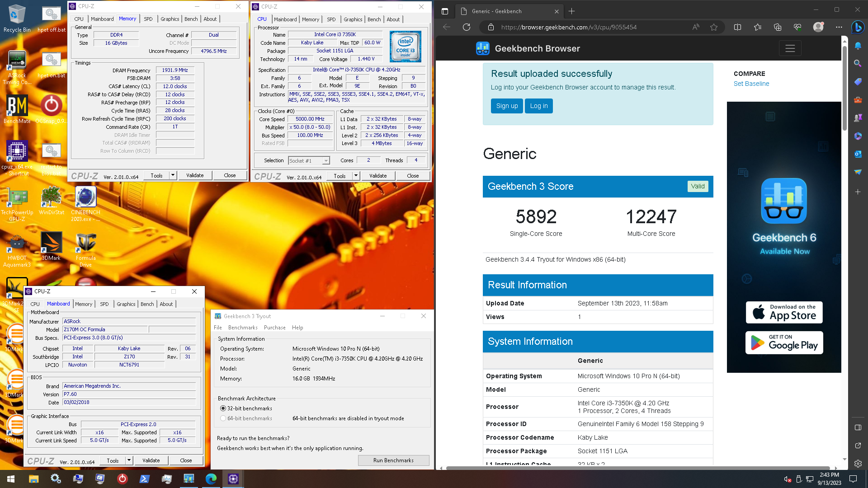Open Edge Collections icon

coord(778,27)
